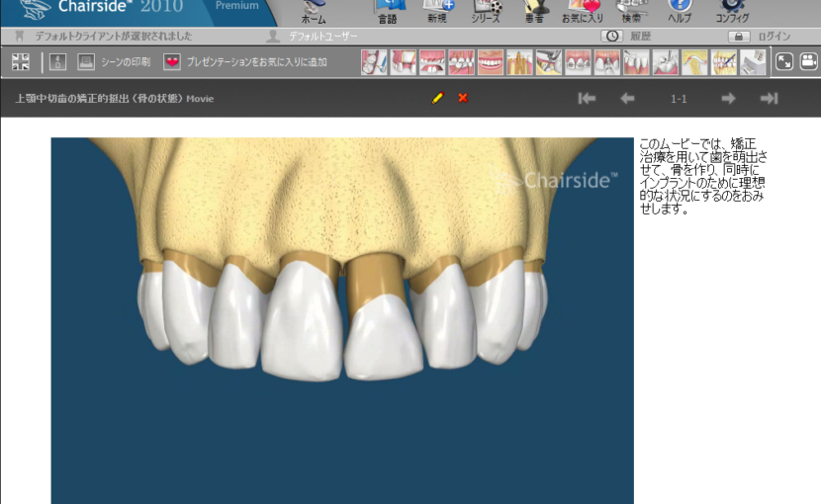
Task: Click the yellow pencil edit icon
Action: (438, 98)
